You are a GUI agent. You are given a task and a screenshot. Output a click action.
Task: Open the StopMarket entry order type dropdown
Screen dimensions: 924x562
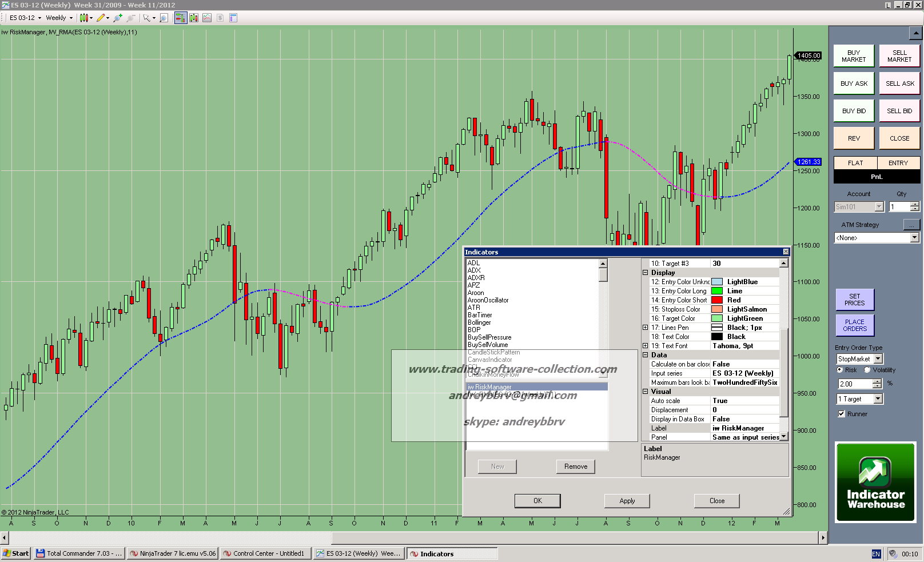878,359
